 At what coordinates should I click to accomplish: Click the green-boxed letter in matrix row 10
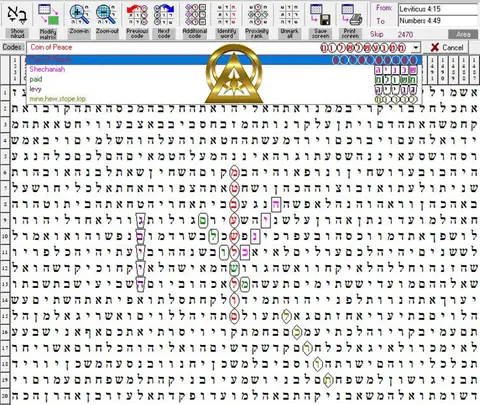coord(214,236)
